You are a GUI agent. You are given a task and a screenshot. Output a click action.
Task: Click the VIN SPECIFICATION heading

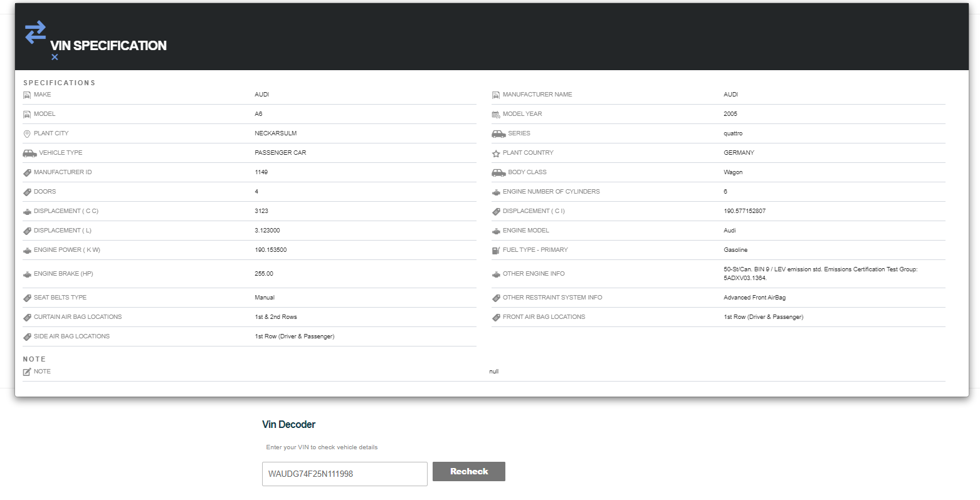108,45
